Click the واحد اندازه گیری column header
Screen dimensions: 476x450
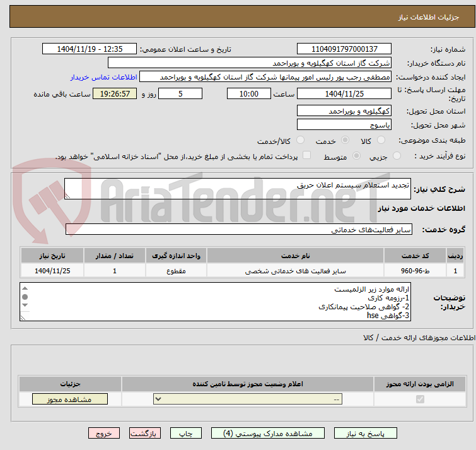[x=176, y=256]
